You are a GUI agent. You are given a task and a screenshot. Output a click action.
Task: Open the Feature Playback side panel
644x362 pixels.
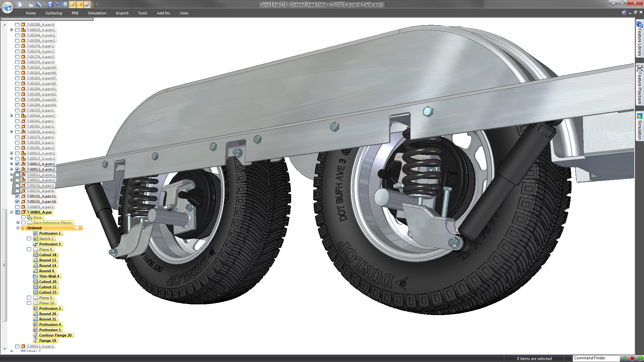pyautogui.click(x=640, y=84)
